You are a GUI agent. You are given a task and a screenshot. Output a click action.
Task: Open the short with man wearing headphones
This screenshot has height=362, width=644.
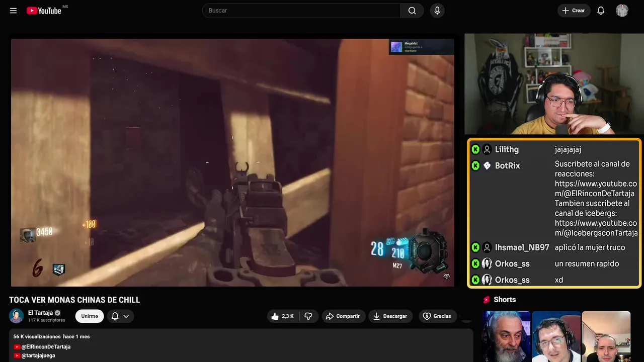[x=556, y=336]
